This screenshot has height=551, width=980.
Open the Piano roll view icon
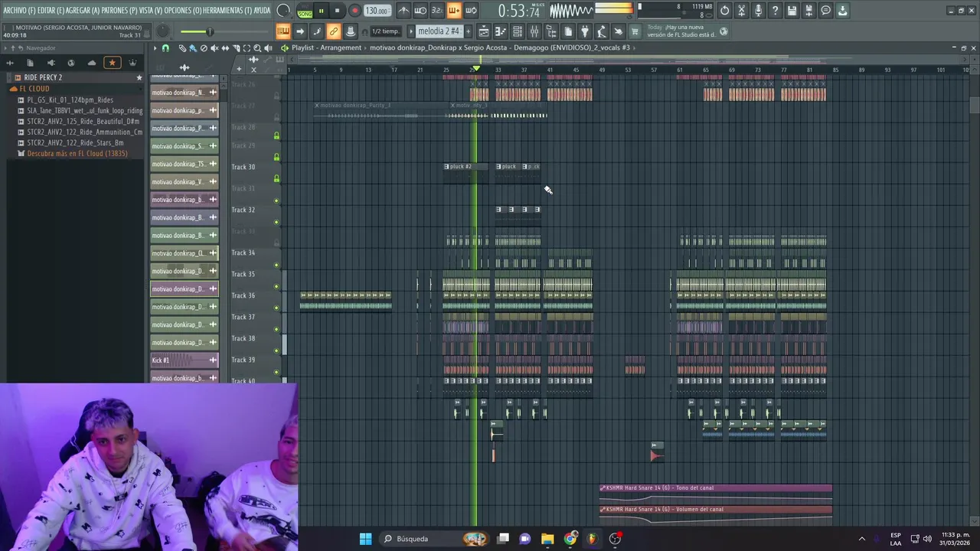pyautogui.click(x=501, y=31)
